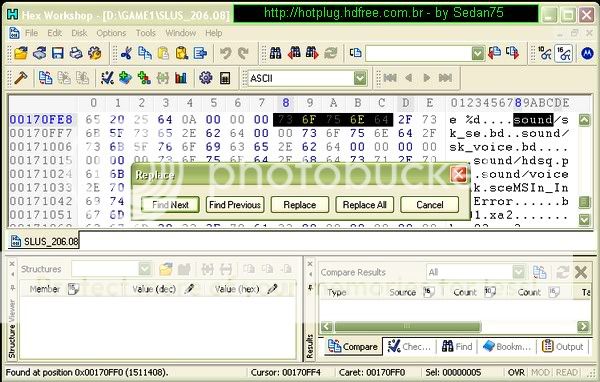Expand the Structures selection dropdown

145,269
